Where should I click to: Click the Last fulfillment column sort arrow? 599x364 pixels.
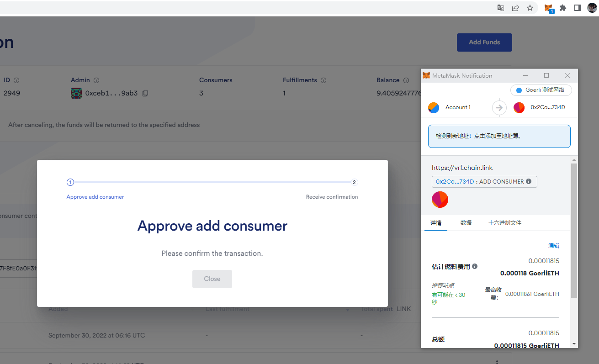(x=348, y=310)
